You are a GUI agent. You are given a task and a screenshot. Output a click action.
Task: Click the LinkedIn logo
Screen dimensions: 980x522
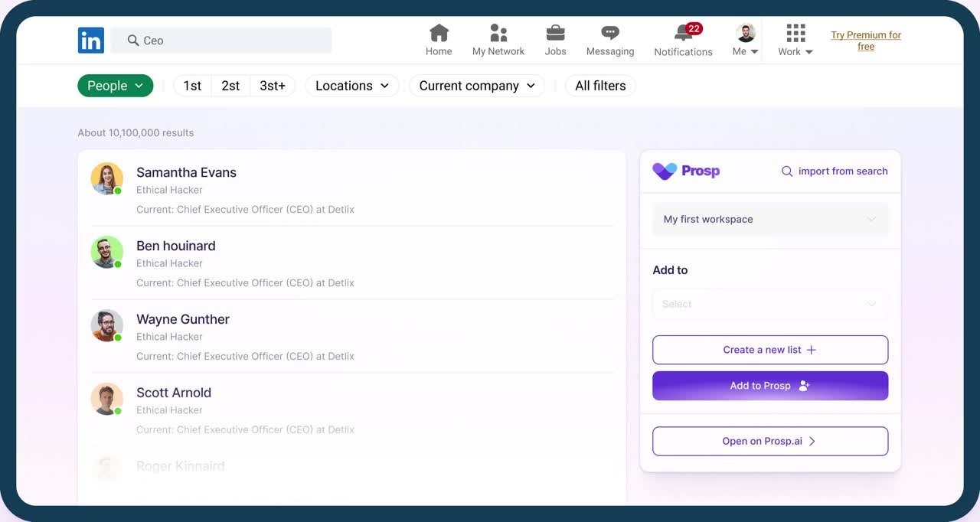tap(90, 40)
